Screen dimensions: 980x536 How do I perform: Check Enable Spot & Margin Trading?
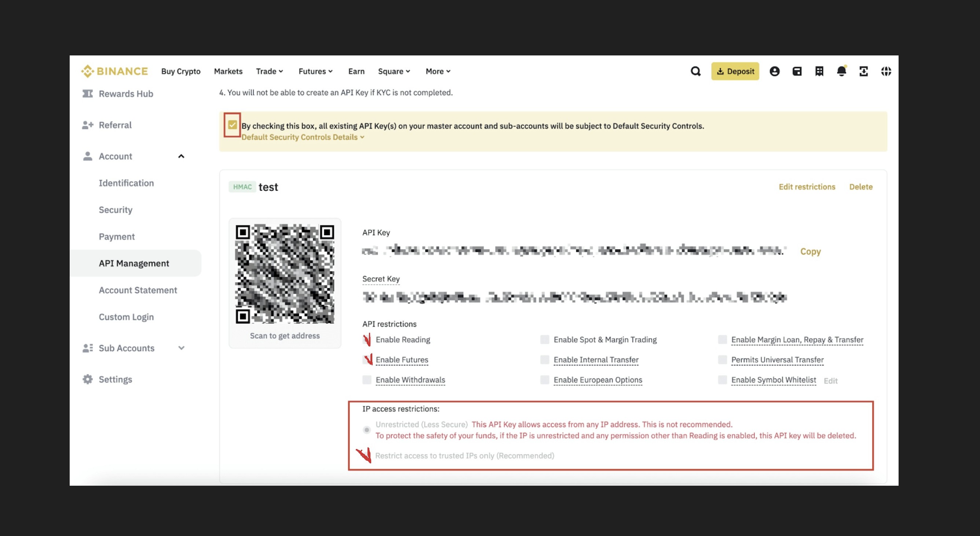[545, 340]
